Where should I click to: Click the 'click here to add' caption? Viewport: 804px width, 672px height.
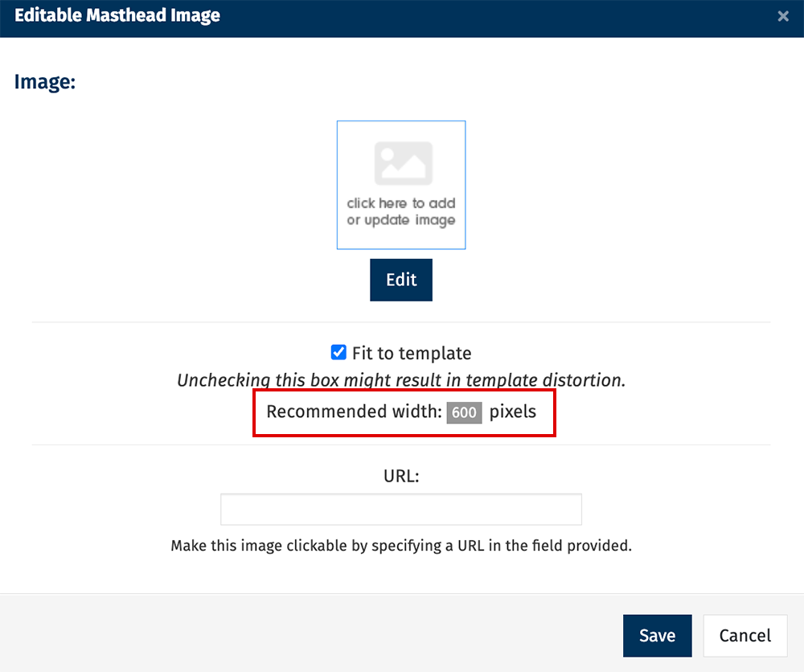(x=401, y=203)
